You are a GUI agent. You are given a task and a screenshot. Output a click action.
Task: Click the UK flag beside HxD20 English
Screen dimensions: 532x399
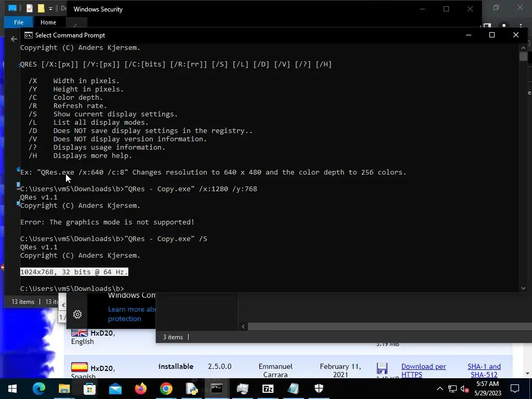click(79, 333)
